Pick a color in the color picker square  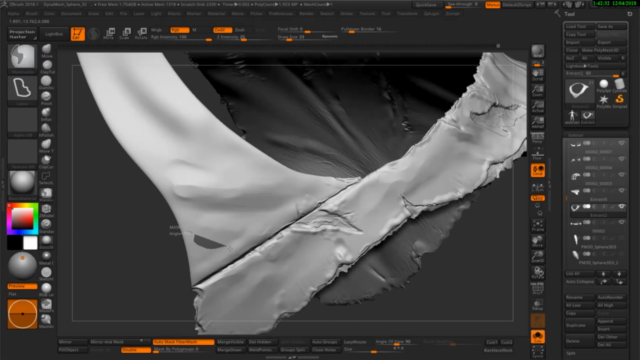pos(22,218)
